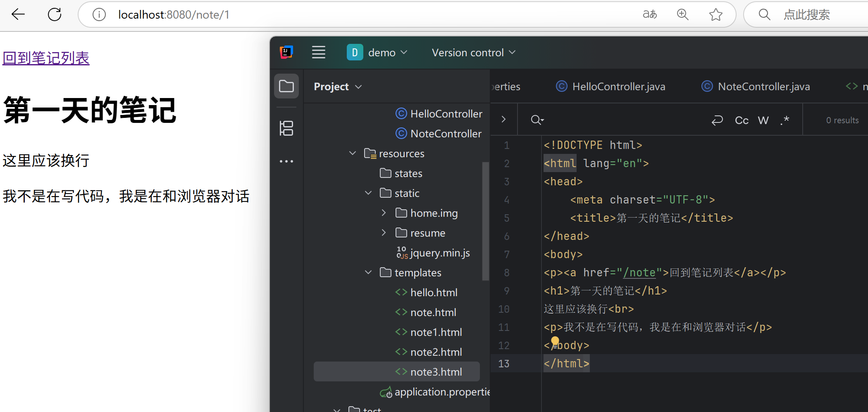
Task: Expand the home.img folder
Action: click(384, 213)
